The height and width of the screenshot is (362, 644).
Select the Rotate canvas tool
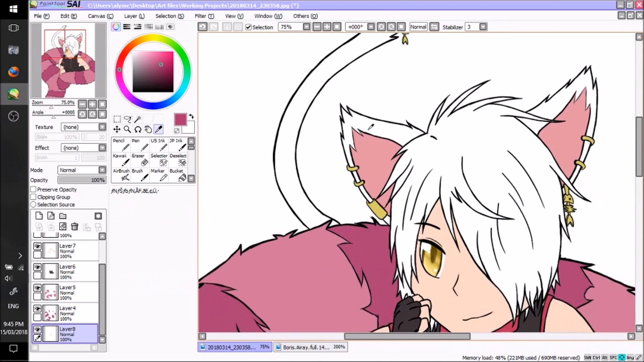click(x=137, y=129)
